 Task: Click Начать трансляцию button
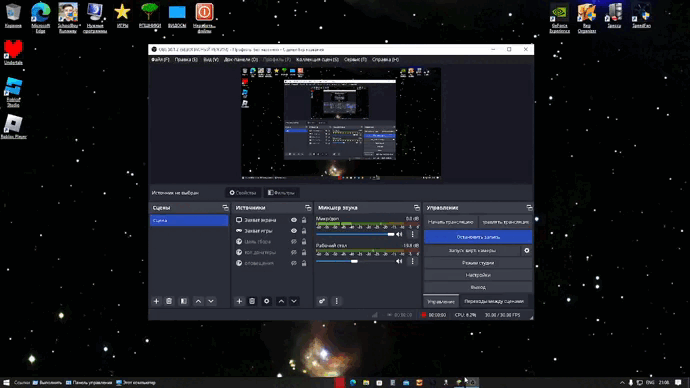point(451,222)
